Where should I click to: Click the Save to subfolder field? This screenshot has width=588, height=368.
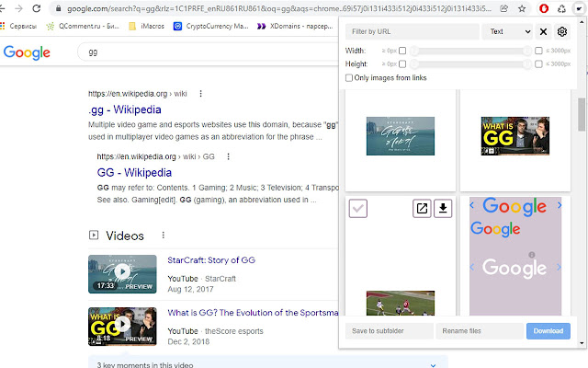[390, 331]
